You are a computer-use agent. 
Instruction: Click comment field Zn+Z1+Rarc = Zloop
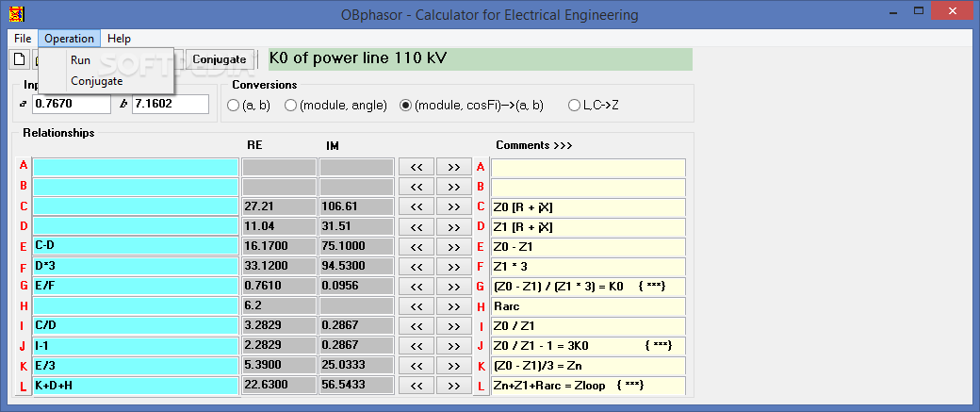(588, 386)
